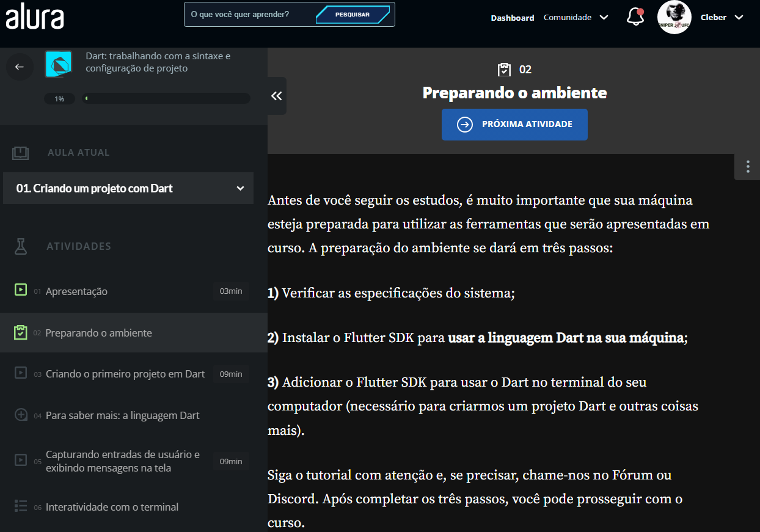Click the 09min badge of Criando o primeiro projeto

tap(231, 374)
